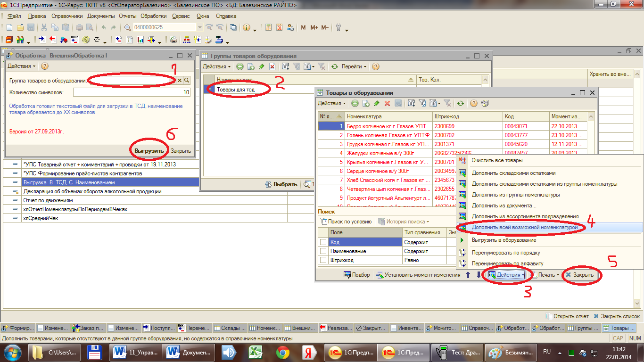Click the refresh icon in Товары в оборудовании toolbar
The height and width of the screenshot is (362, 644).
tap(460, 103)
